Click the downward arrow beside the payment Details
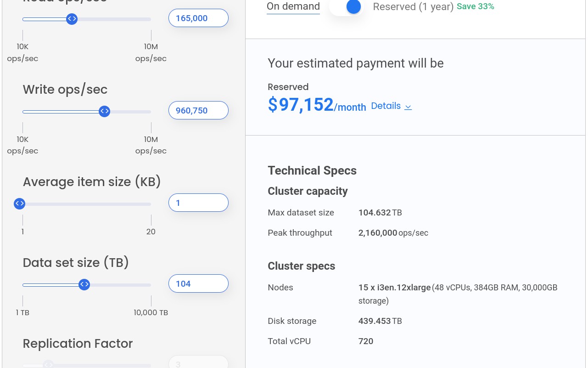The height and width of the screenshot is (368, 588). tap(408, 107)
